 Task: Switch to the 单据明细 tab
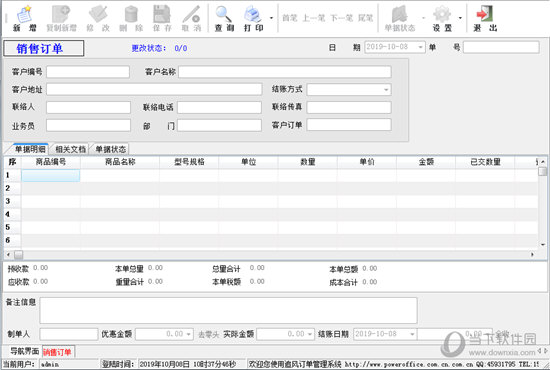(x=30, y=149)
